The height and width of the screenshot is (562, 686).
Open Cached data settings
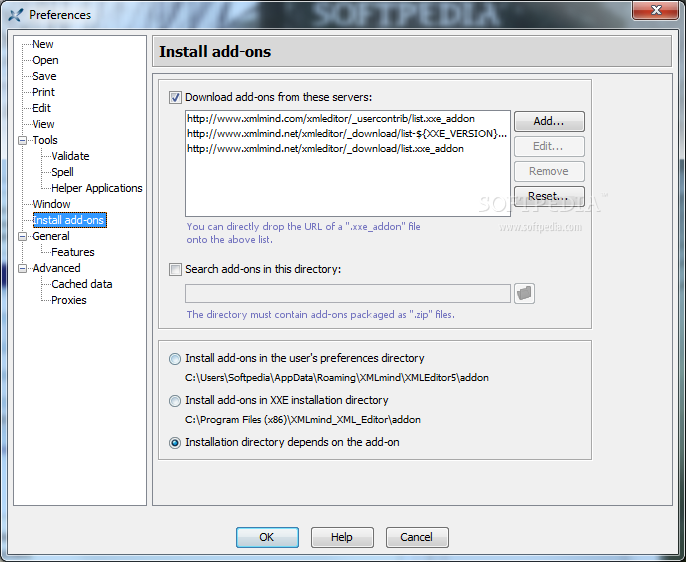pos(81,284)
